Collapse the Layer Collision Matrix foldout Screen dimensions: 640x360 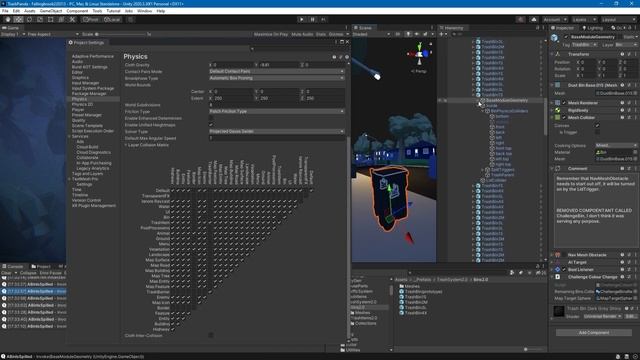(x=126, y=145)
